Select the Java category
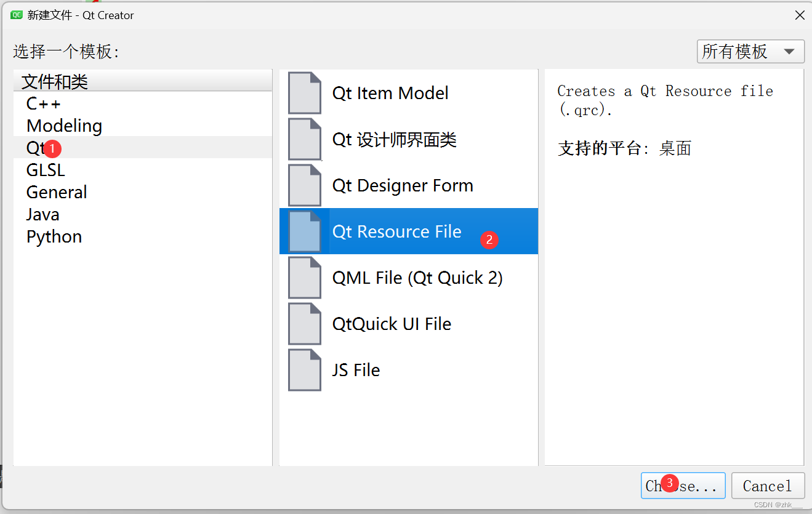The height and width of the screenshot is (514, 812). click(x=143, y=214)
